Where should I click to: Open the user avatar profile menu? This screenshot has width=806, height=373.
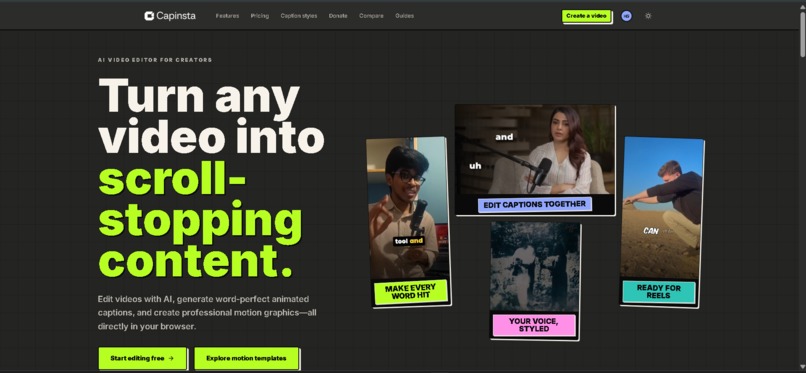click(x=626, y=16)
